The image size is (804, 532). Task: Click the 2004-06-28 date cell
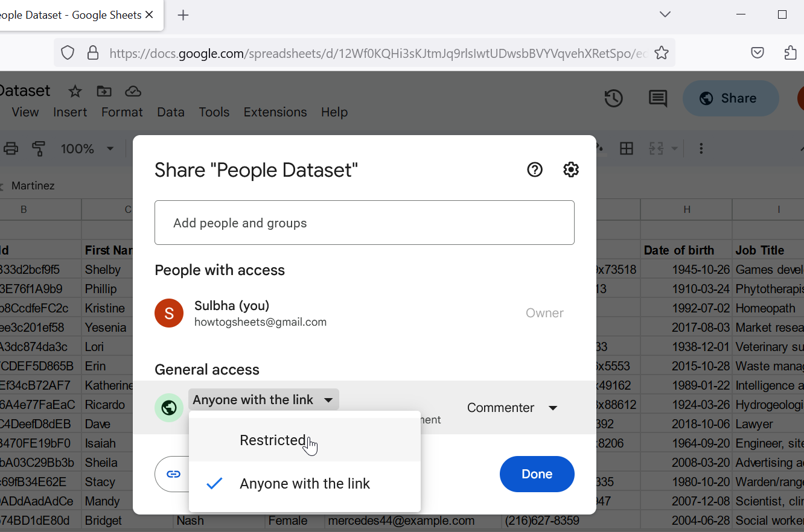point(687,521)
